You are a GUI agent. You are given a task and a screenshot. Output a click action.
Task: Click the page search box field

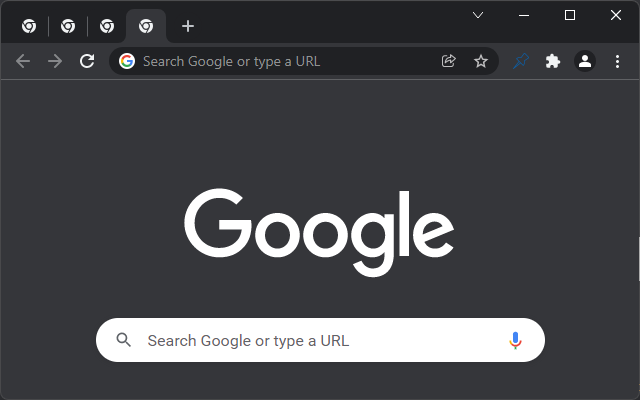[x=320, y=340]
